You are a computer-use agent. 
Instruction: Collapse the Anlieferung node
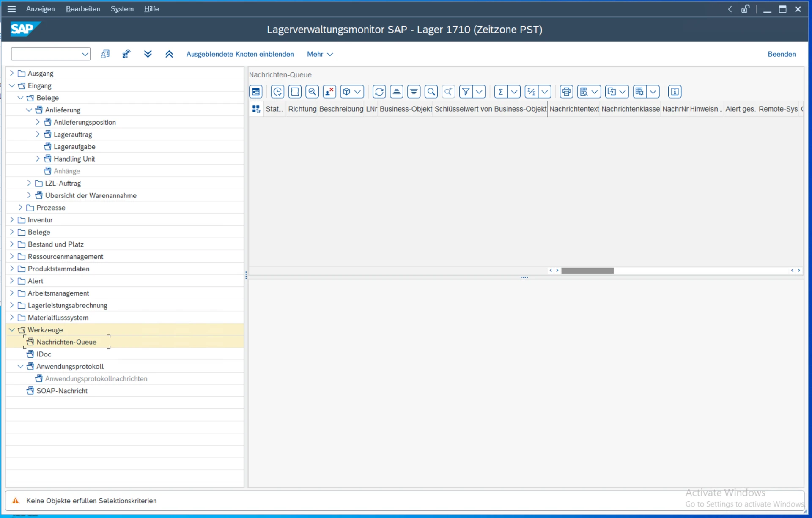[29, 110]
